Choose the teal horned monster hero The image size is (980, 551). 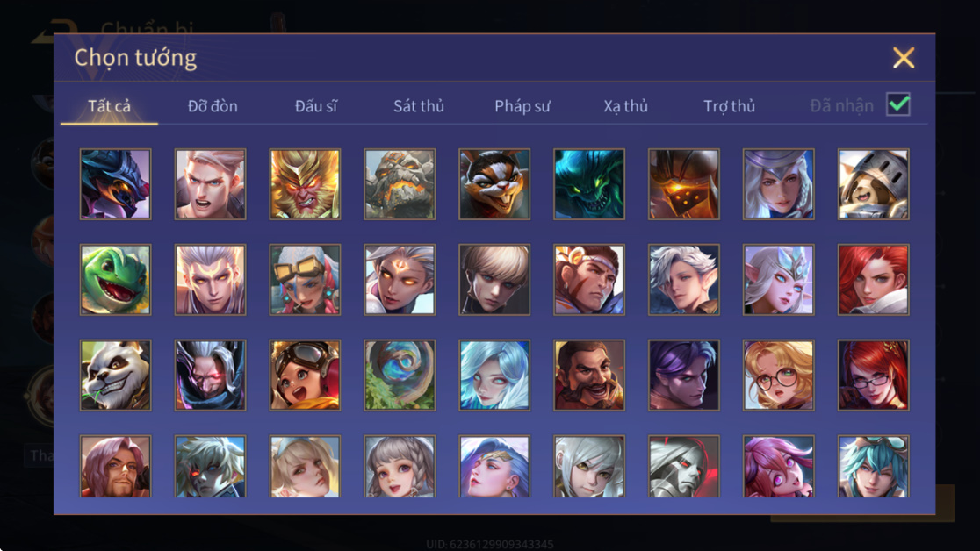tap(589, 184)
